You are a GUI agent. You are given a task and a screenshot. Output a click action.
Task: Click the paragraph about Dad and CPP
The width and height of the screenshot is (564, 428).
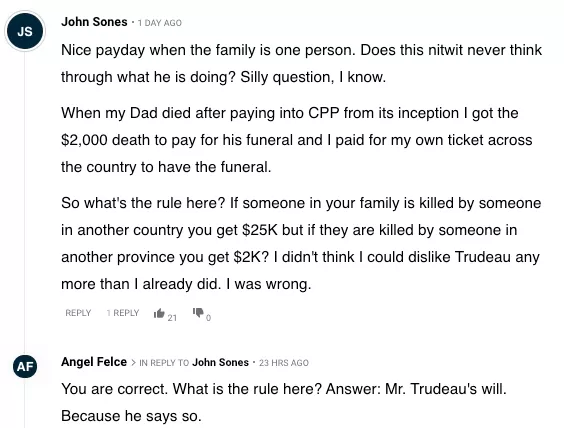[x=297, y=140]
